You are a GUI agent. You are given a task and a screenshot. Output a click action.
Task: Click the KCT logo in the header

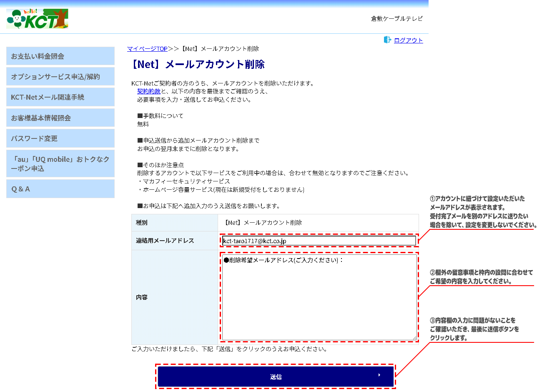[x=37, y=19]
